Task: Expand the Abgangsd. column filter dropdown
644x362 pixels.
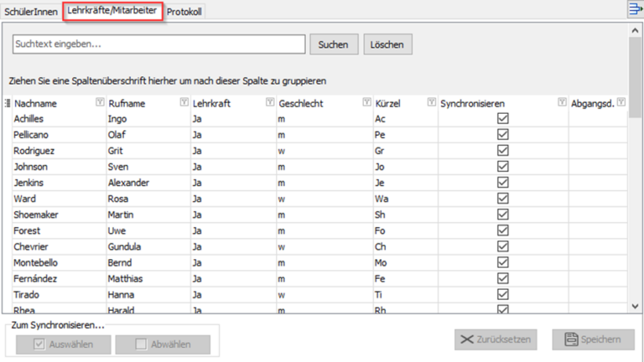Action: click(x=621, y=102)
